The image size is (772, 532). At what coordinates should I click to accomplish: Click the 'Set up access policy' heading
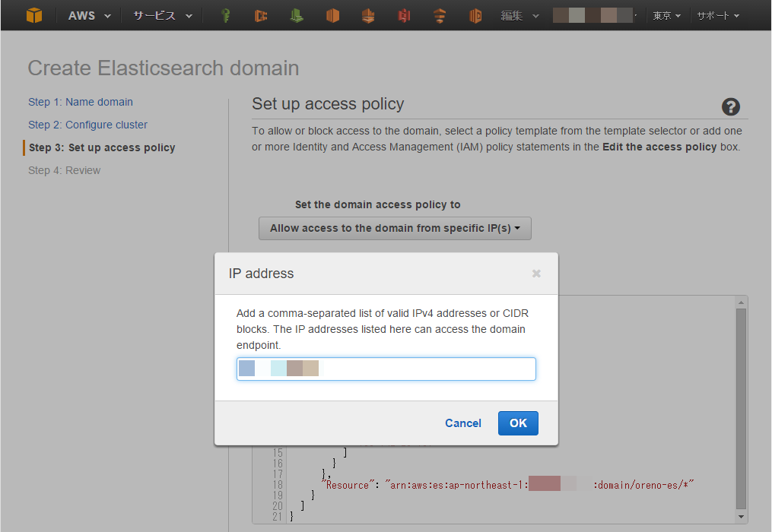point(328,104)
